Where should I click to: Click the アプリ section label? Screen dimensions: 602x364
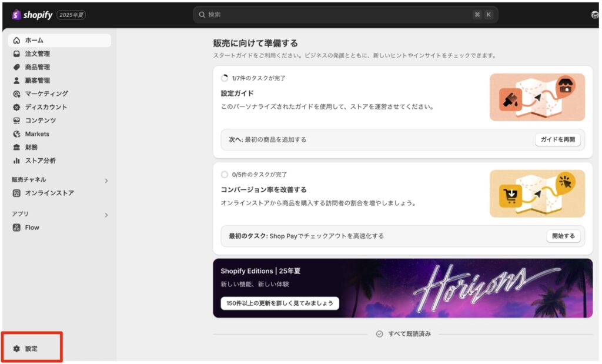pos(21,214)
